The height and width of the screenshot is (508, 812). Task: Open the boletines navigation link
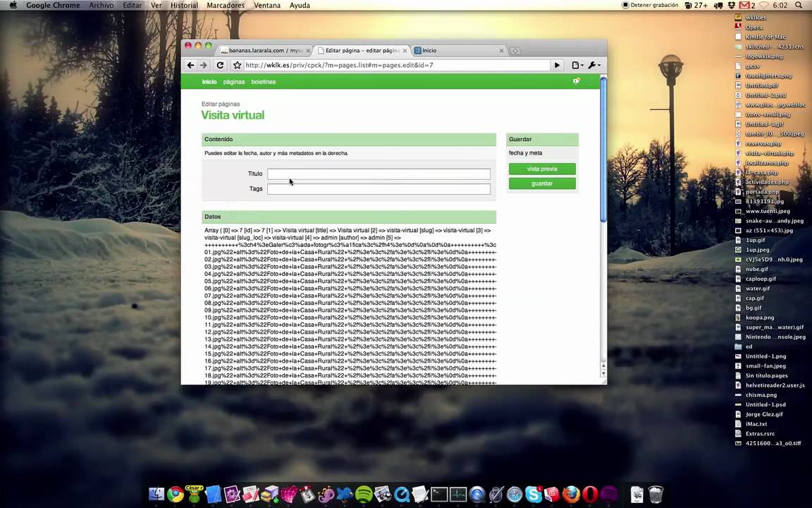tap(264, 82)
